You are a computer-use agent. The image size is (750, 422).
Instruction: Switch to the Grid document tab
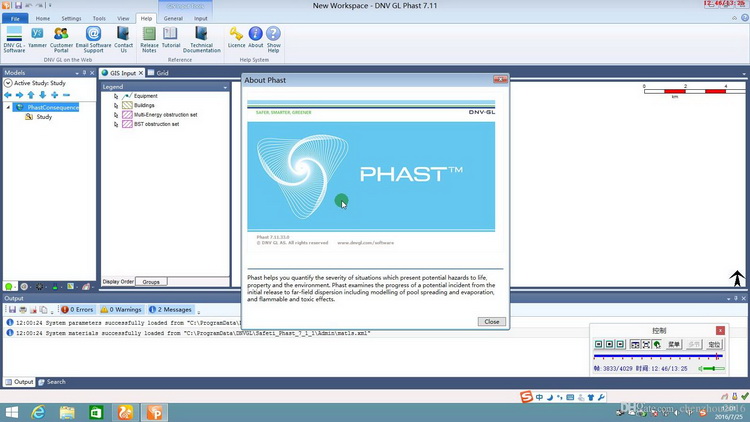(158, 73)
